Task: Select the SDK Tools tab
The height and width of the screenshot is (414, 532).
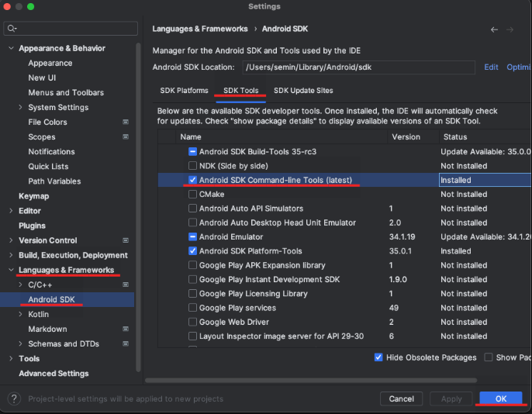Action: [241, 91]
